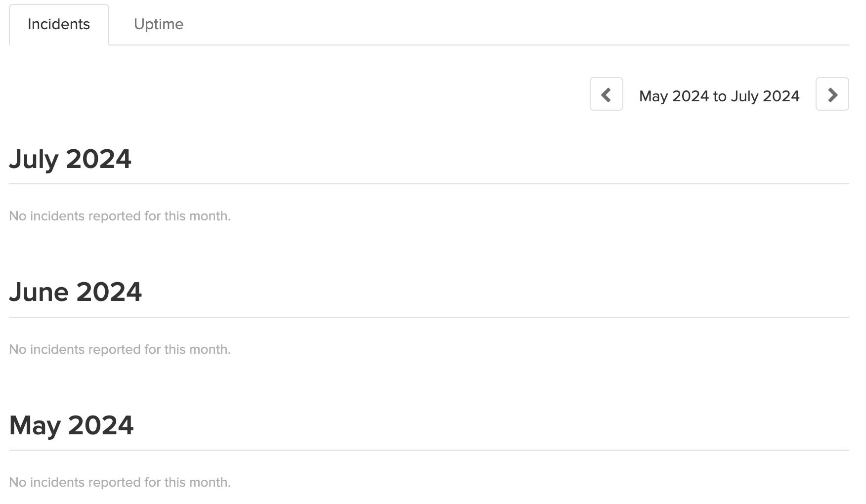Click the word "Incidents" in the active tab
This screenshot has width=866, height=504.
pos(59,24)
